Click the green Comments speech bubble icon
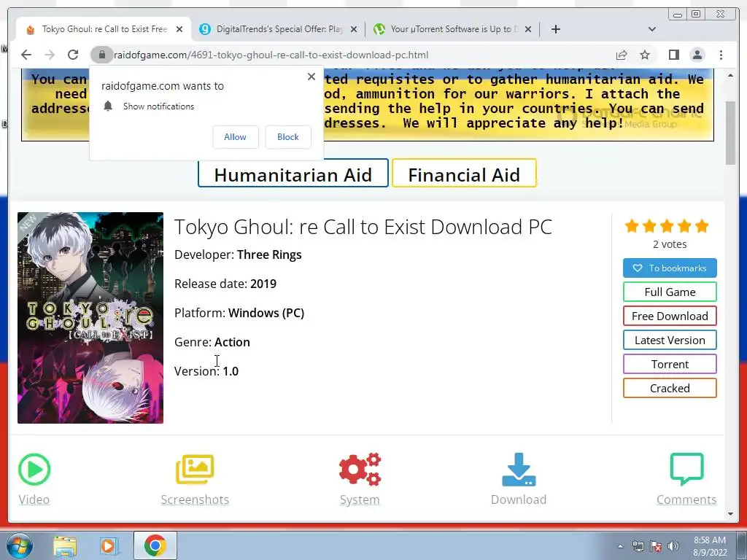 point(686,469)
